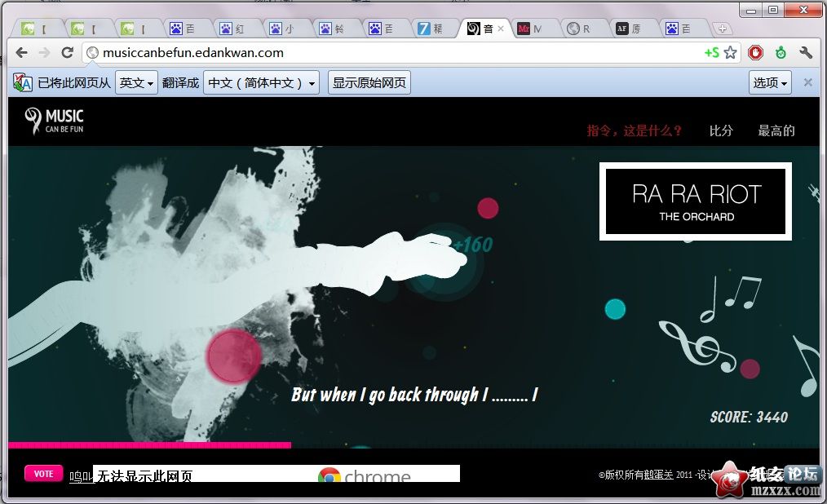The height and width of the screenshot is (504, 827).
Task: Click the 鸣叫 tweet link
Action: tap(82, 476)
